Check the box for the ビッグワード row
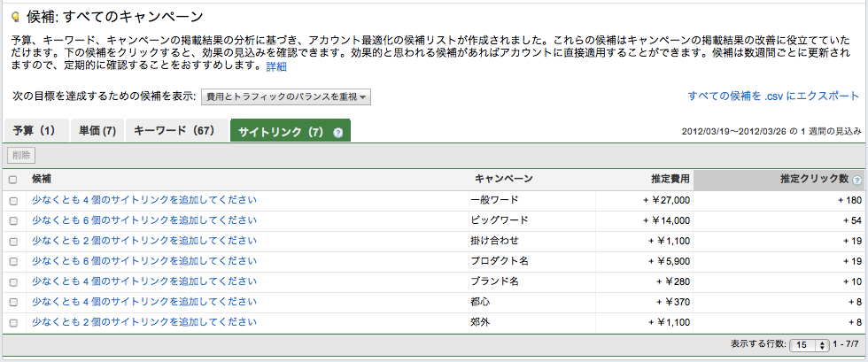Screen dimensions: 868x362 click(12, 221)
